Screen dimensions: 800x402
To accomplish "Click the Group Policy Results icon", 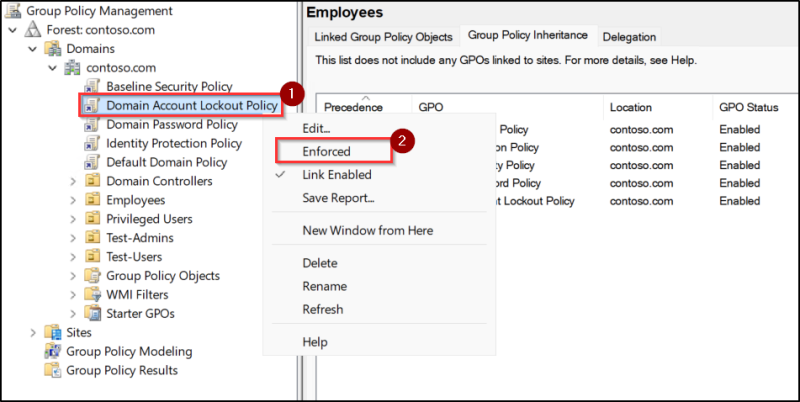I will tap(53, 370).
